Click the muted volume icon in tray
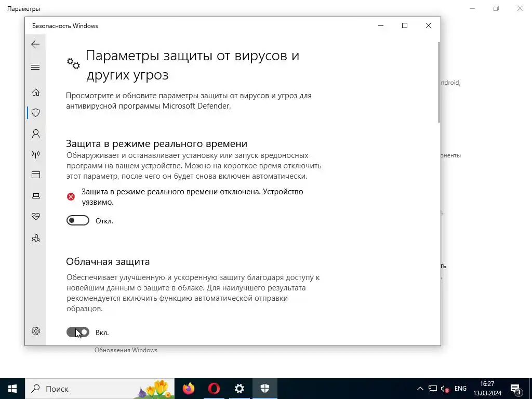The image size is (532, 399). click(445, 389)
